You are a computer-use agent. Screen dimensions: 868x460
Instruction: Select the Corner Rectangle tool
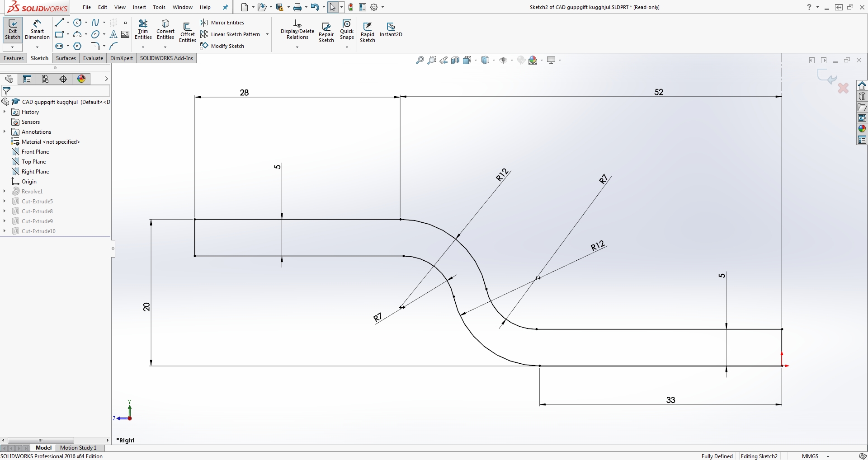point(59,34)
